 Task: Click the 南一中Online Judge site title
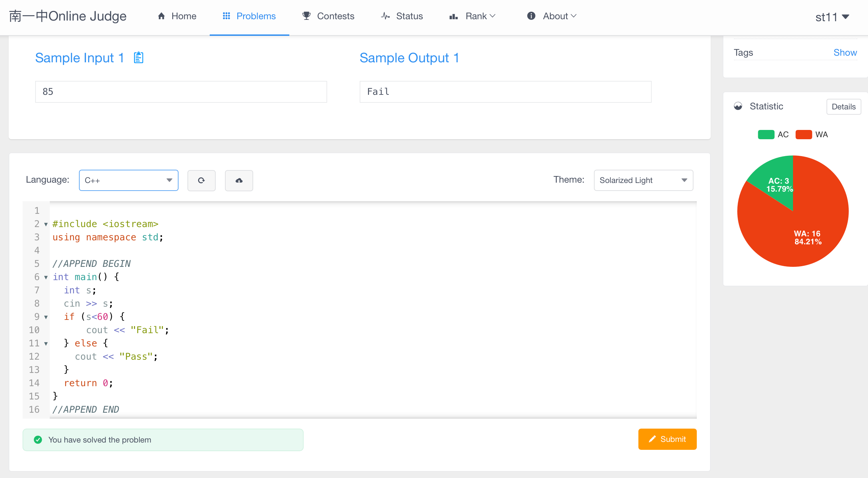[68, 16]
